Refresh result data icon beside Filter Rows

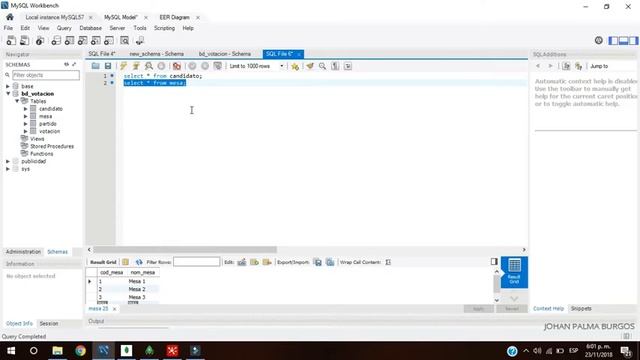coord(139,262)
